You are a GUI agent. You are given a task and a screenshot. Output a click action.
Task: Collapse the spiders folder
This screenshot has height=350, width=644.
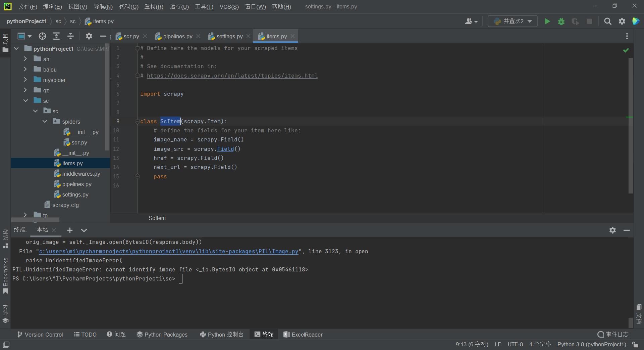tap(45, 122)
